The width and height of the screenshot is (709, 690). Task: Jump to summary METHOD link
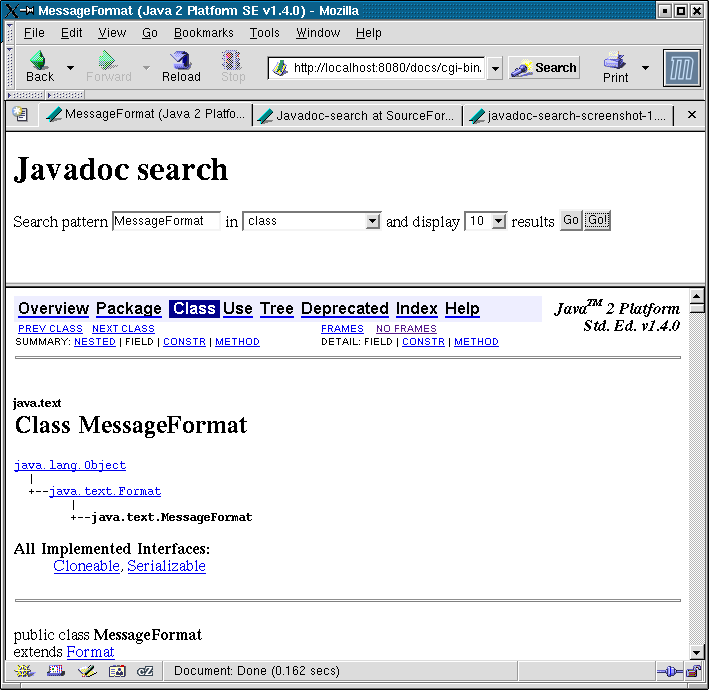(237, 342)
